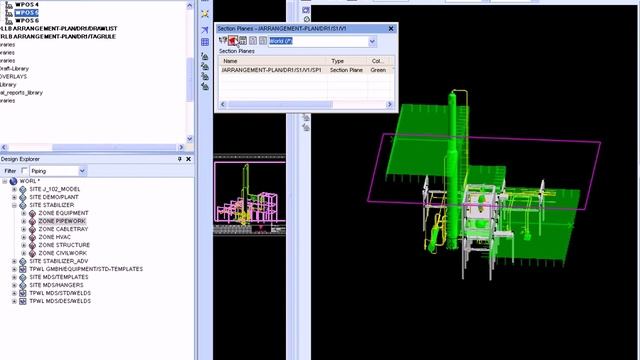This screenshot has height=360, width=640.
Task: Click the airplane-arrow icon in the vertical toolbar
Action: coord(205,29)
